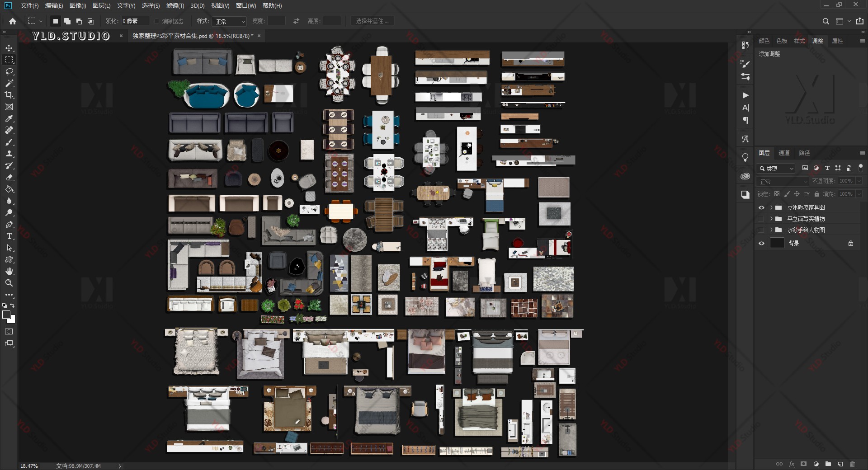Image resolution: width=868 pixels, height=470 pixels.
Task: Add a layer style with fx button
Action: [792, 464]
